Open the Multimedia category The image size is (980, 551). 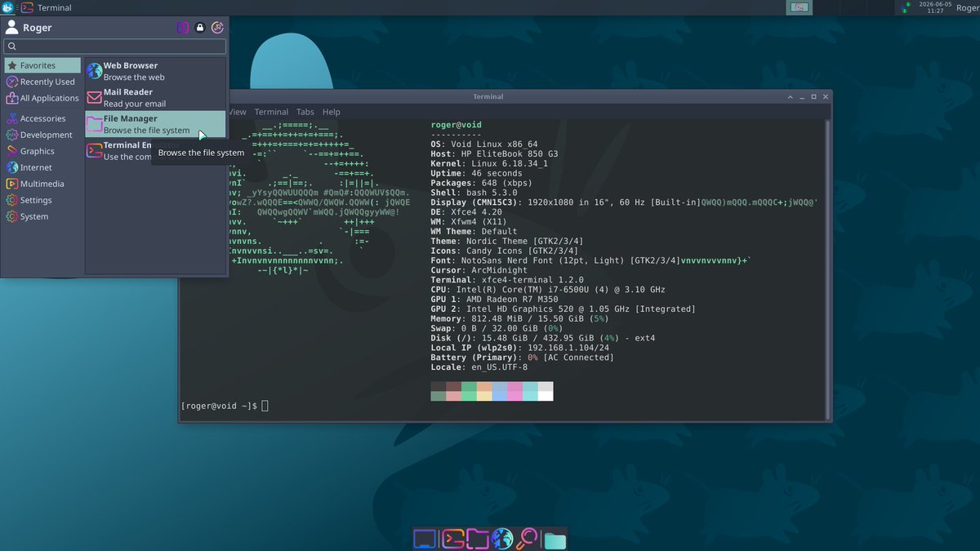[x=42, y=184]
